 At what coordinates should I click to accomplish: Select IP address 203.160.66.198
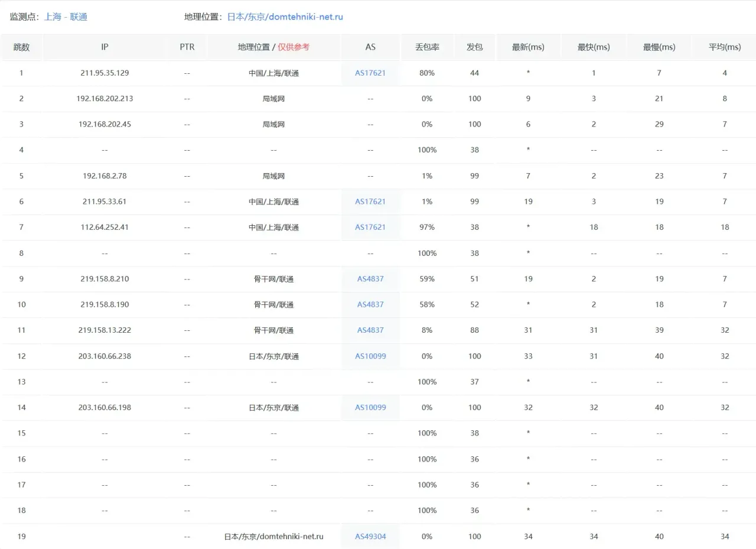click(105, 408)
